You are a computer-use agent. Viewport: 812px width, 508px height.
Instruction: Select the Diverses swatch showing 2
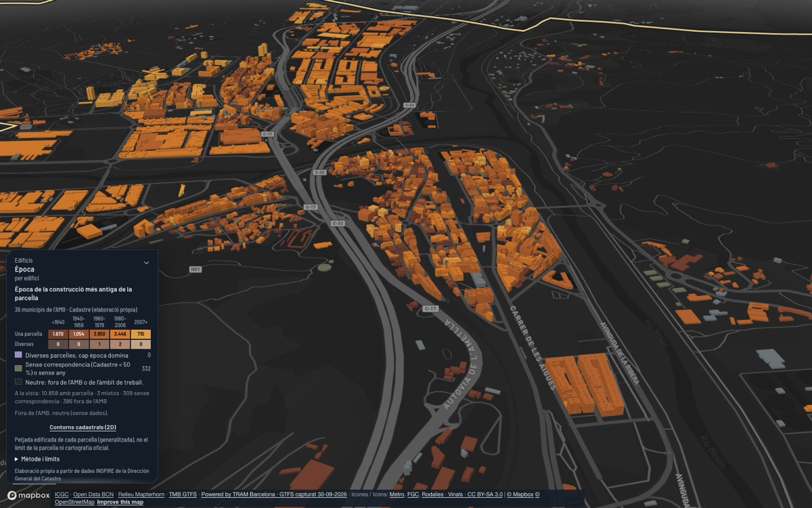pos(120,344)
